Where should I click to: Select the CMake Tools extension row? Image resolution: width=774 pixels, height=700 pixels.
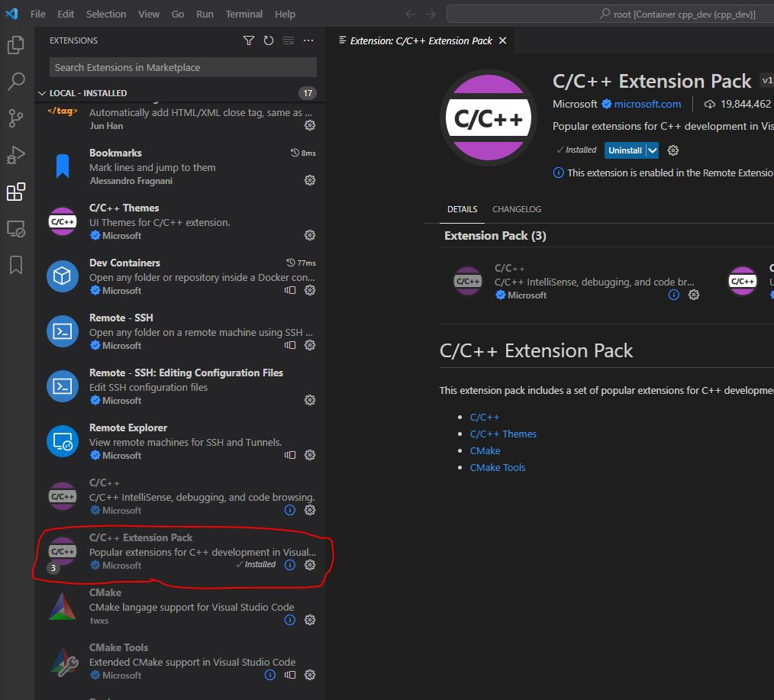(x=180, y=661)
